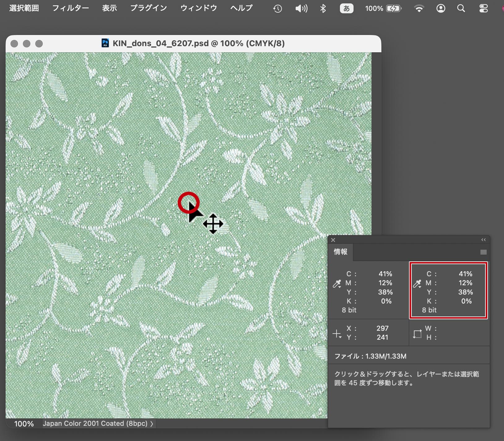This screenshot has height=441, width=504.
Task: Open the Info panel hamburger menu
Action: pos(483,252)
